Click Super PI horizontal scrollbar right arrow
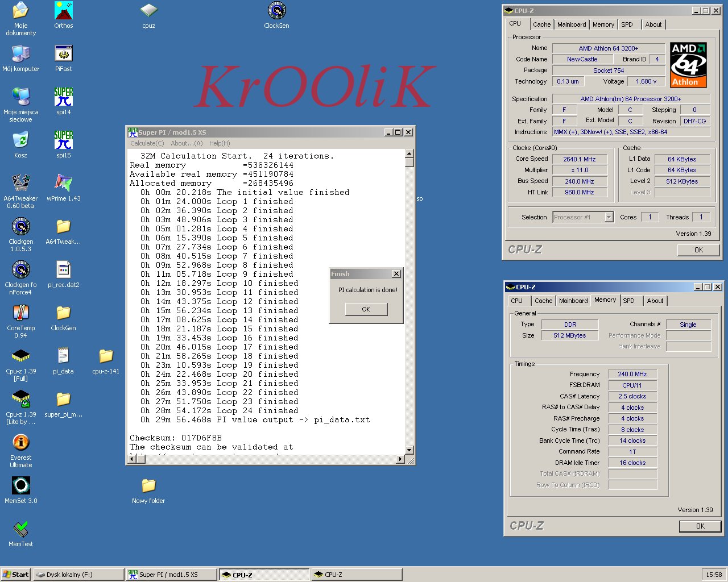Screen dimensions: 728x582 click(400, 459)
